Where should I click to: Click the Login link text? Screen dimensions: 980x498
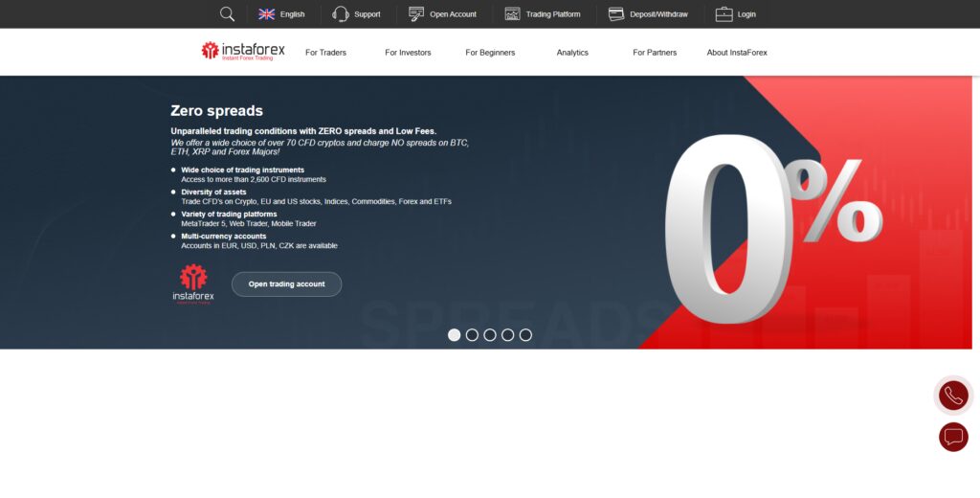point(746,14)
